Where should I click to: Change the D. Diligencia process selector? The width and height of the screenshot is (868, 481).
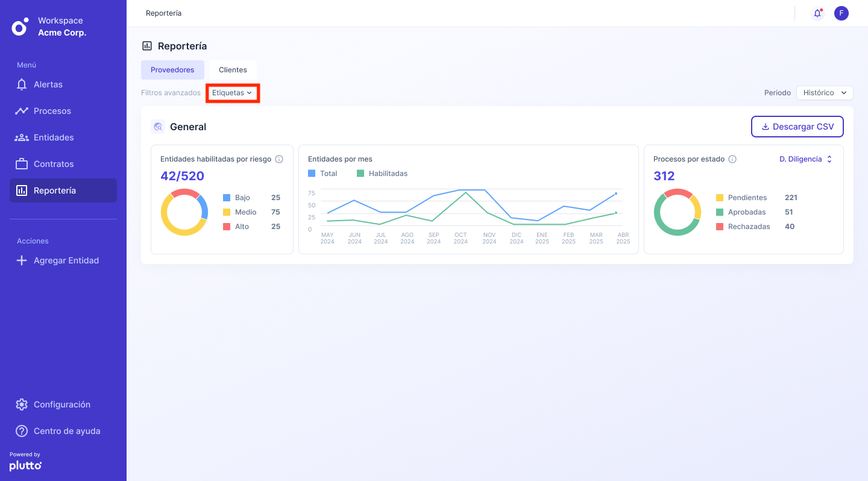805,159
